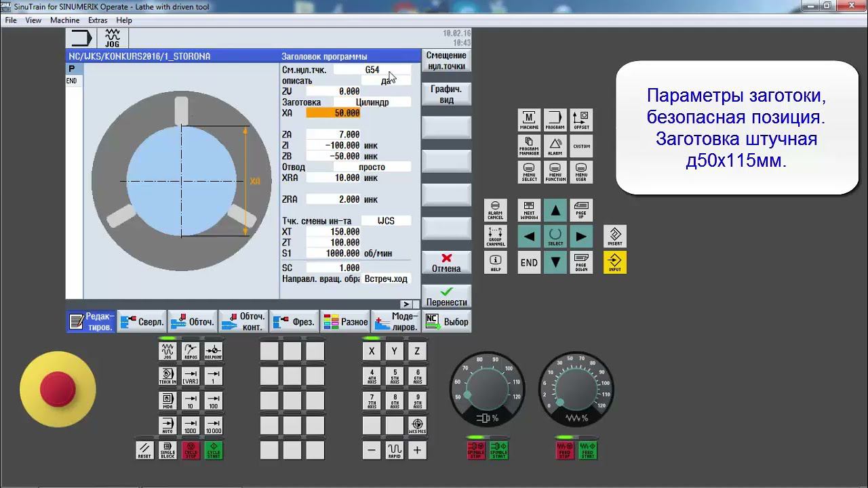The height and width of the screenshot is (488, 868).
Task: Toggle JOG mode on the machine panel
Action: click(167, 351)
